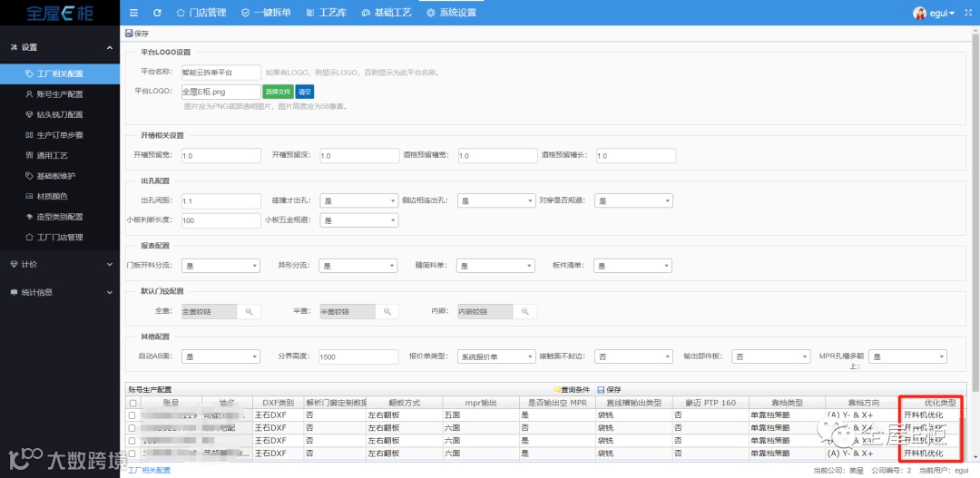The width and height of the screenshot is (980, 478).
Task: Click the 分界高度 input field
Action: [x=358, y=356]
